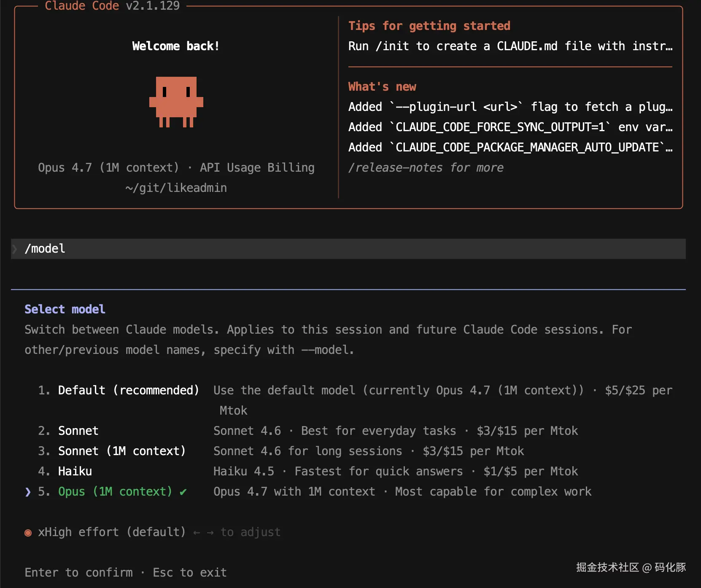
Task: Select the Sonnet model option
Action: 78,431
